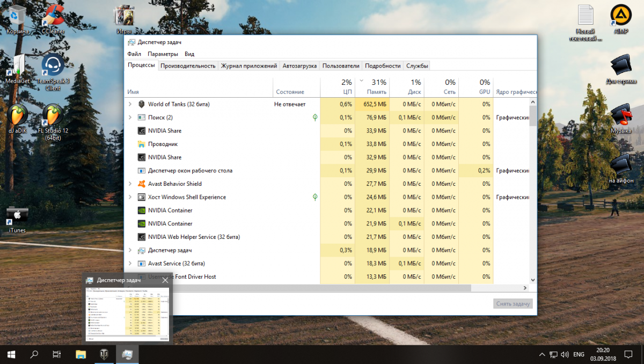Switch to the Производительность tab
The height and width of the screenshot is (364, 644).
(x=188, y=65)
